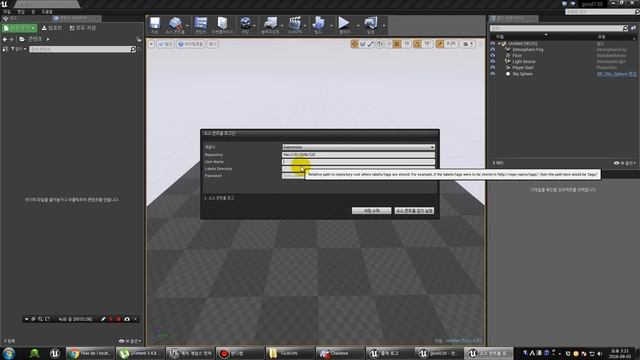Toggle visibility of Sky Sphere in outliner
640x360 pixels.
point(493,74)
